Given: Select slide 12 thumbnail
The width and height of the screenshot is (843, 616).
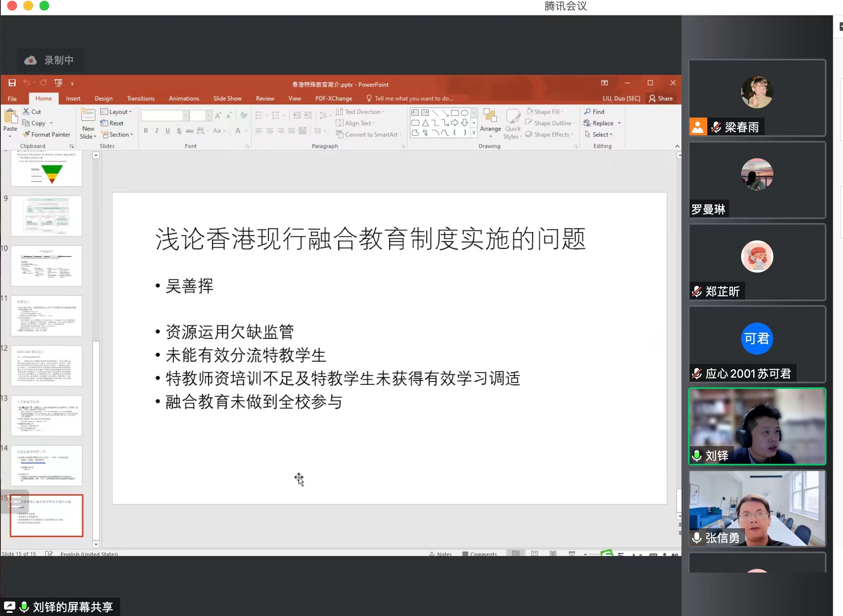Looking at the screenshot, I should point(46,366).
